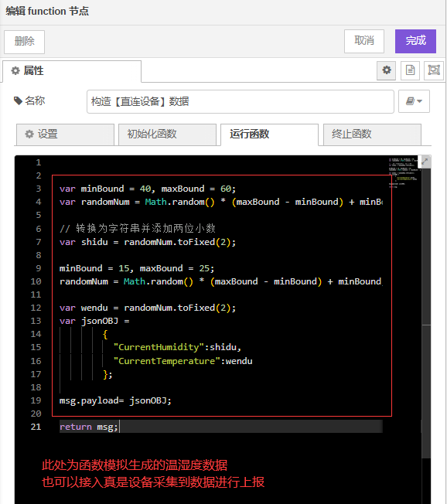
Task: Click the node name input field
Action: pyautogui.click(x=241, y=101)
